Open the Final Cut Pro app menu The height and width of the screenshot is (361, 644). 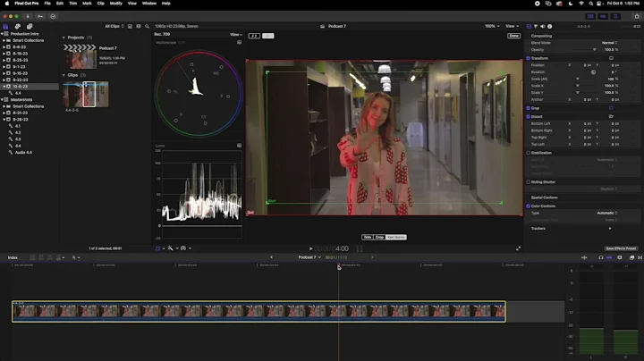tap(27, 4)
